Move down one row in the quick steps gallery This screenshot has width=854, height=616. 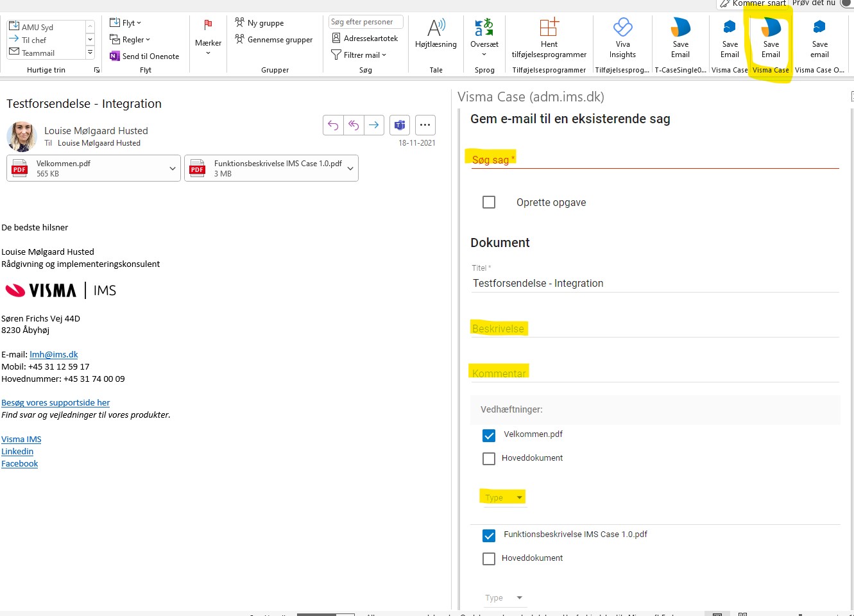pos(90,39)
